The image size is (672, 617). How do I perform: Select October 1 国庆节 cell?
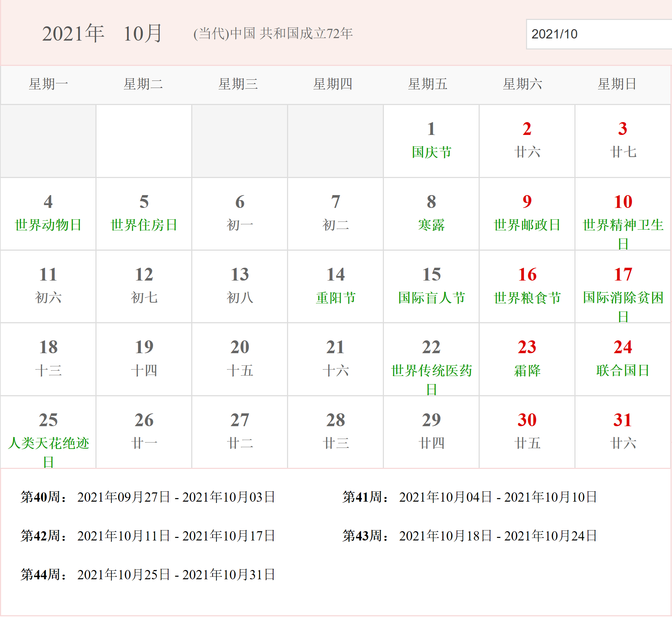pyautogui.click(x=431, y=141)
